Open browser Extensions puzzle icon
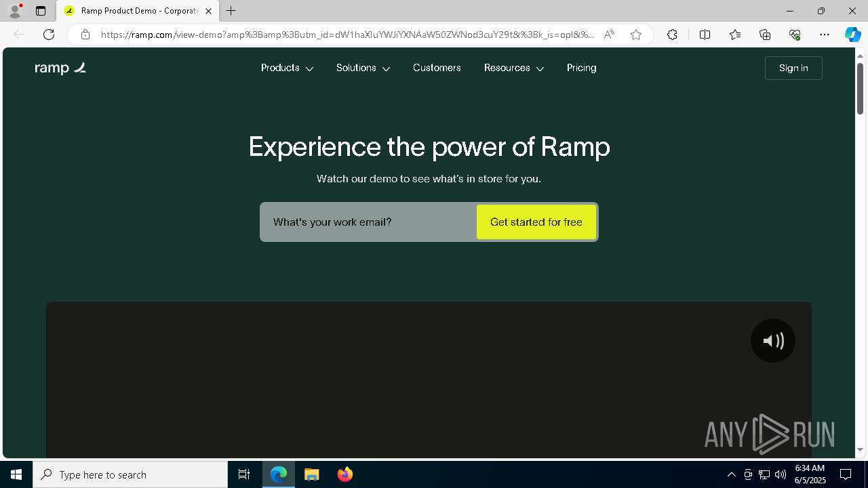The width and height of the screenshot is (868, 488). [x=672, y=35]
